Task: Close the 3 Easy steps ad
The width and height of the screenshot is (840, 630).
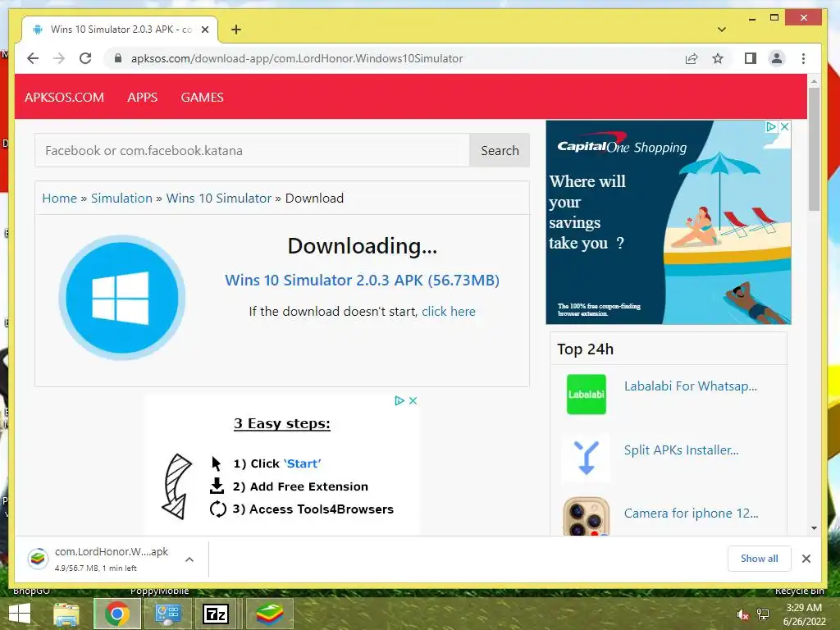Action: 413,400
